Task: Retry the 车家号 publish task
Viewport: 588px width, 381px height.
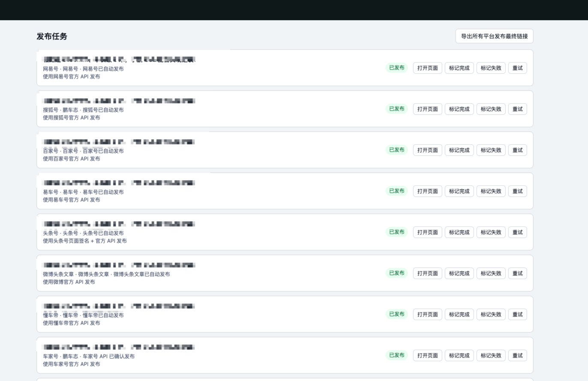Action: [x=517, y=356]
